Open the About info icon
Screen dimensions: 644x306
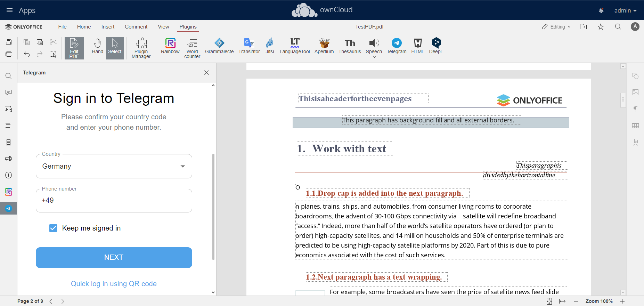pyautogui.click(x=9, y=175)
